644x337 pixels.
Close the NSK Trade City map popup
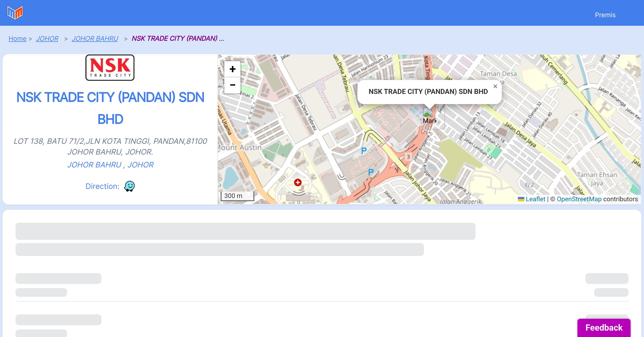pyautogui.click(x=495, y=86)
